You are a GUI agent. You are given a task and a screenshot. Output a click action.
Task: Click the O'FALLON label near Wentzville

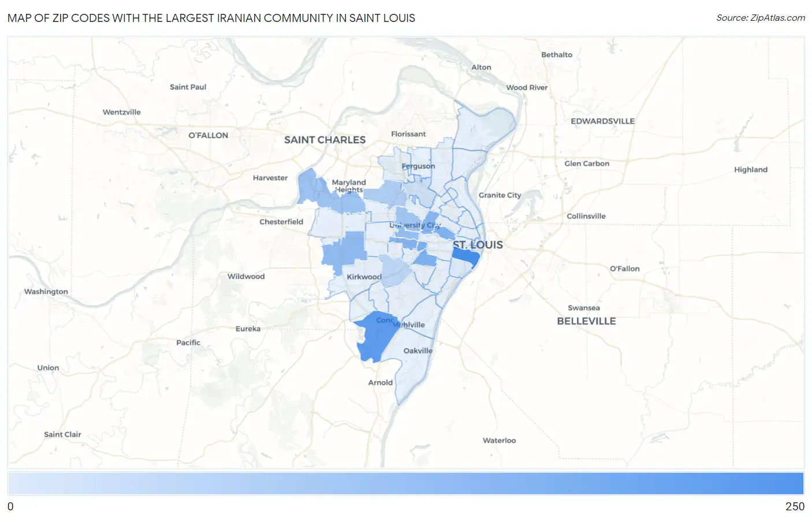(x=208, y=135)
